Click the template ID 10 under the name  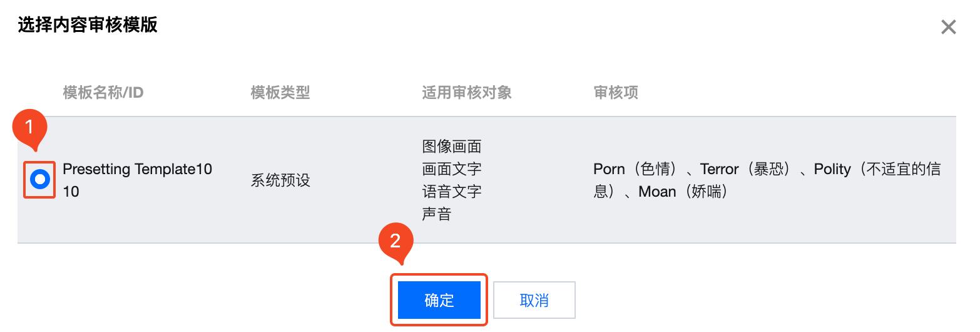(x=71, y=192)
